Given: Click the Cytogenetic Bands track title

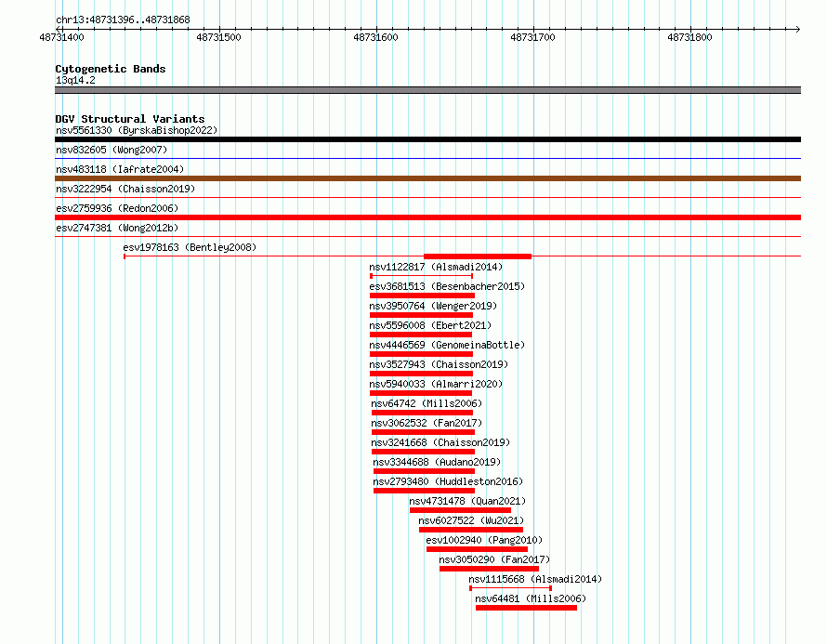Looking at the screenshot, I should pyautogui.click(x=111, y=69).
